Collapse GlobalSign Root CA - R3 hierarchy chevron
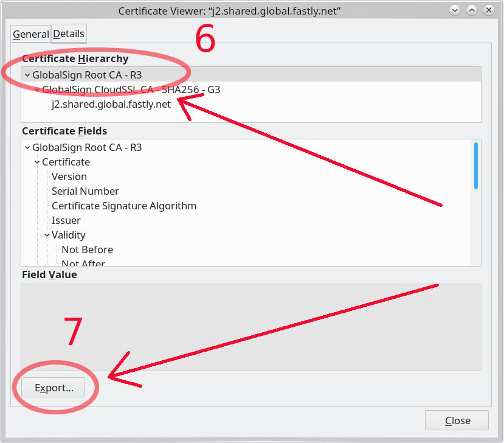The width and height of the screenshot is (504, 443). [27, 75]
